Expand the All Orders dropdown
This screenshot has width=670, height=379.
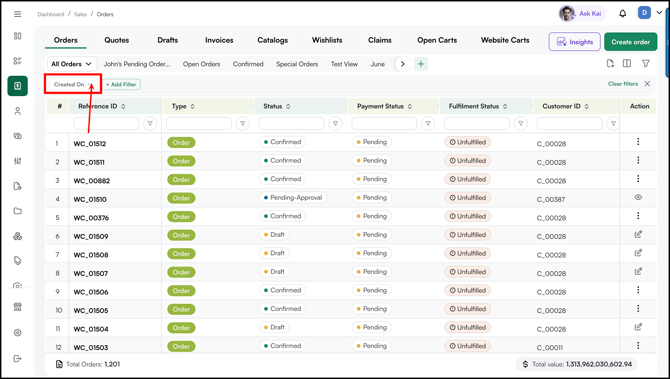point(72,64)
